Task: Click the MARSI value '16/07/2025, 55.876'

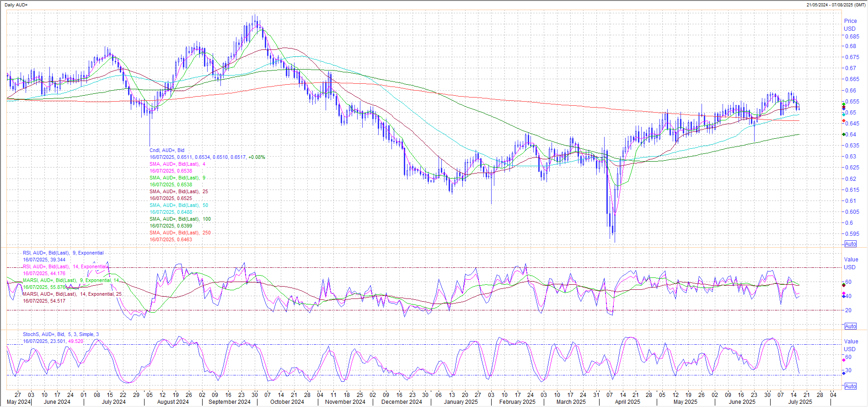Action: 44,287
